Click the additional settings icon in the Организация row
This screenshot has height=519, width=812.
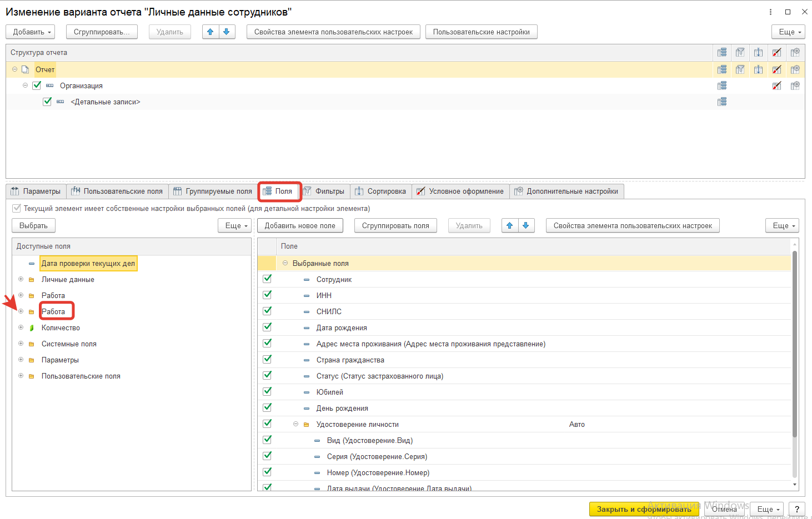(x=795, y=85)
